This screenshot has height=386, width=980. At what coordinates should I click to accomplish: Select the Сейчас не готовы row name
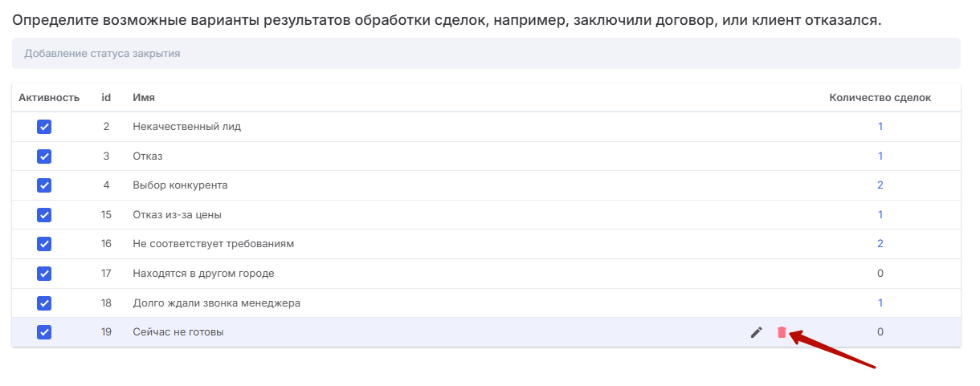coord(178,332)
